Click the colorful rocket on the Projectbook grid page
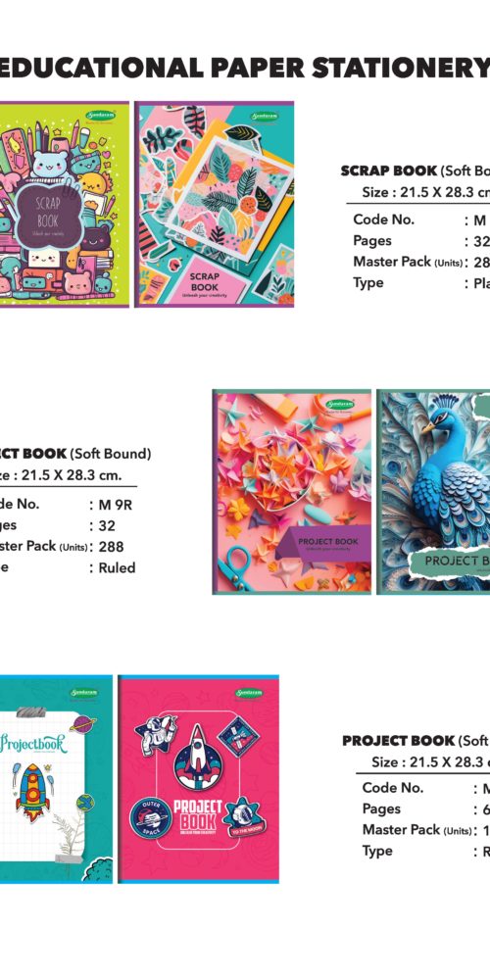 [32, 792]
